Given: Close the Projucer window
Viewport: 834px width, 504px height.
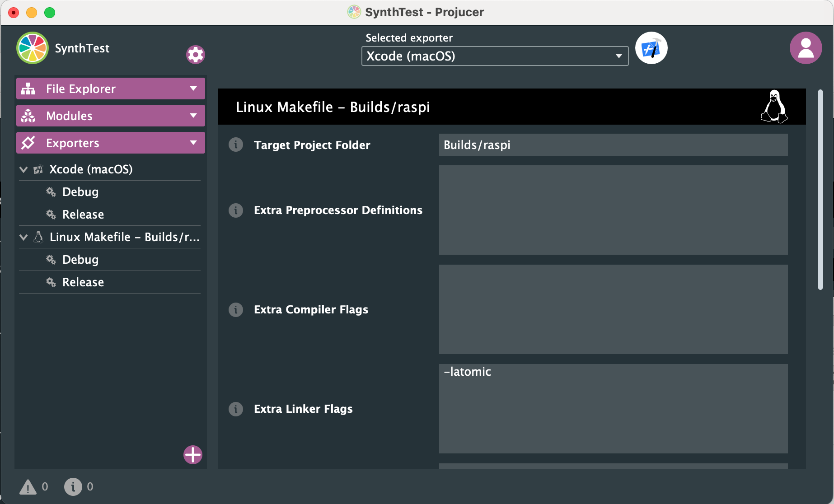Looking at the screenshot, I should click(x=14, y=13).
